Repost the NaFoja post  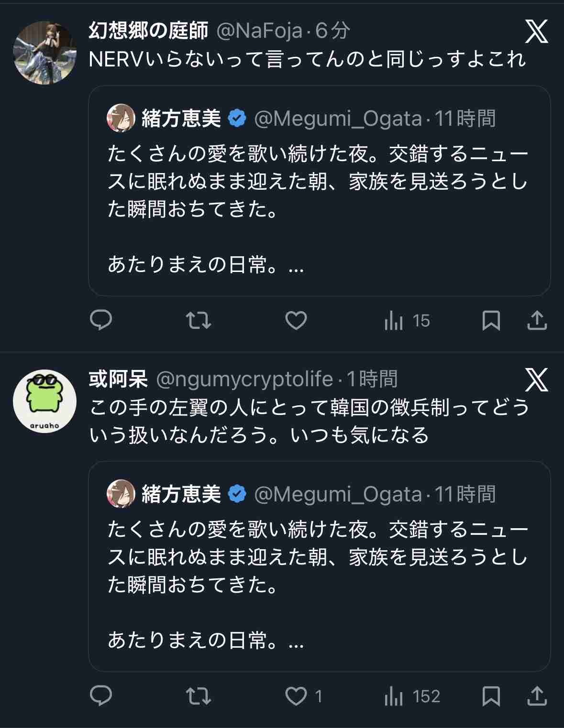coord(198,320)
